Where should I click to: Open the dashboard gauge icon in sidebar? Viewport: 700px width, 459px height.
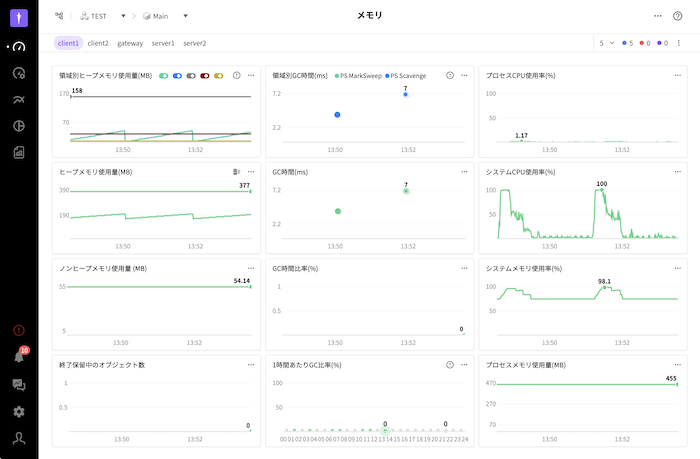tap(18, 46)
